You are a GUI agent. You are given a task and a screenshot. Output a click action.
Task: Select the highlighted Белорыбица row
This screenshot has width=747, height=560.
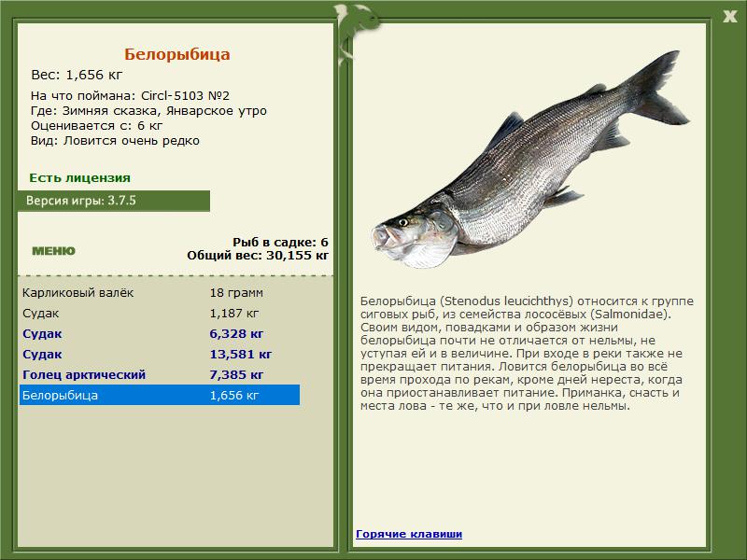coord(160,395)
